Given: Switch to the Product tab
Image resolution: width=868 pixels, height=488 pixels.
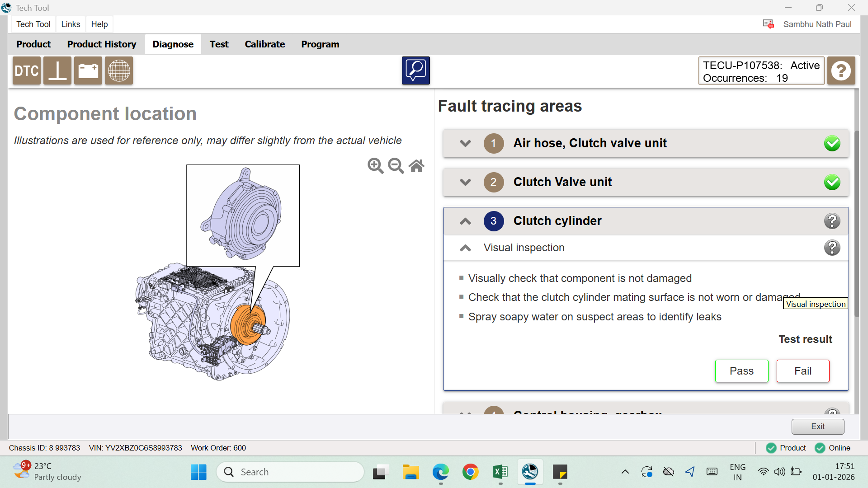Looking at the screenshot, I should 33,44.
